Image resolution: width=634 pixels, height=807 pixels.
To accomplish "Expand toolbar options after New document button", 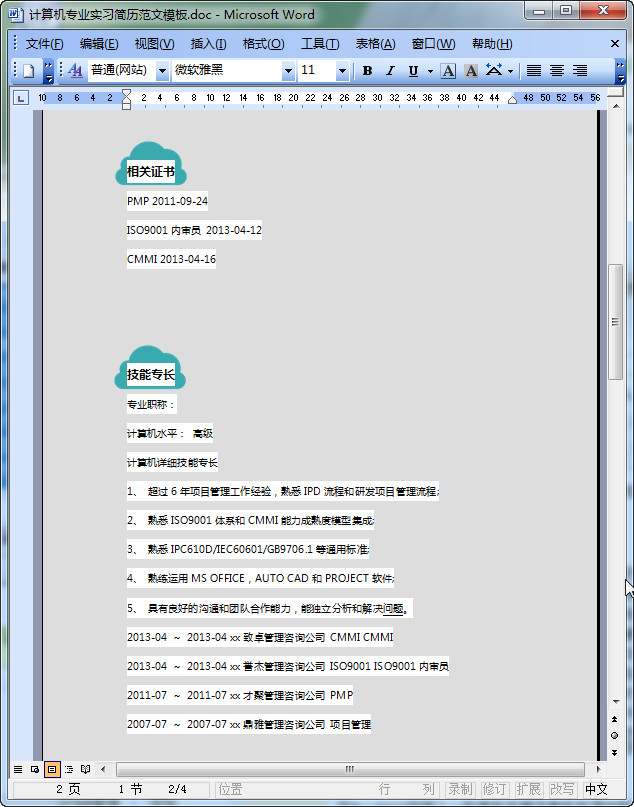I will tap(48, 71).
